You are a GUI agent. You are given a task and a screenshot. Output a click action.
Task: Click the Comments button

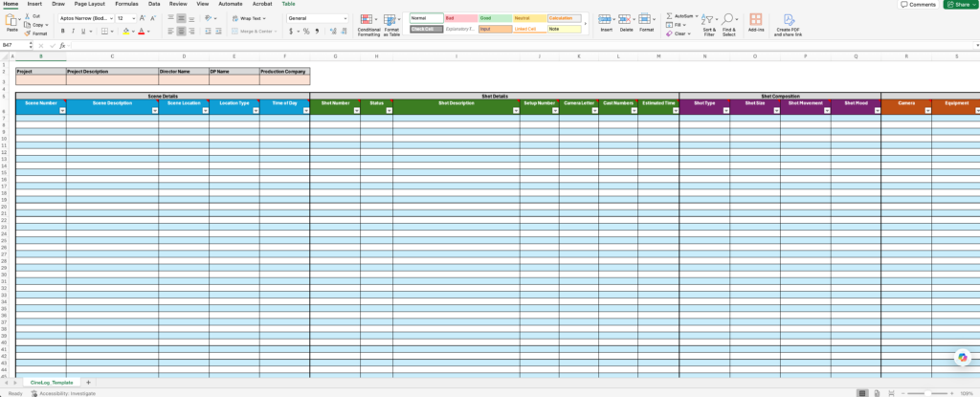click(918, 5)
